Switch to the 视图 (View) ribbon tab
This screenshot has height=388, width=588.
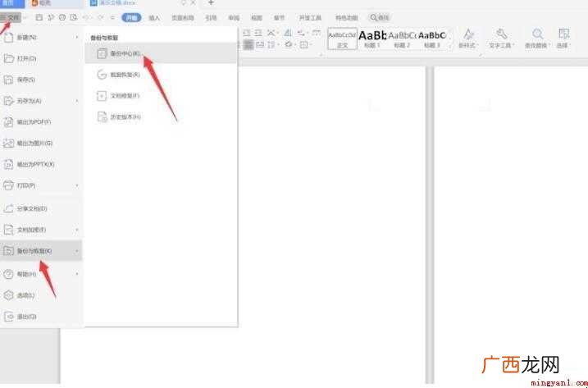click(257, 18)
